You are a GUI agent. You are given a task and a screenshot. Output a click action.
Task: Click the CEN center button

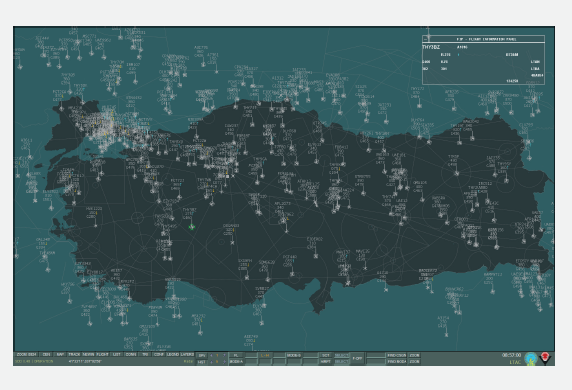(x=46, y=355)
